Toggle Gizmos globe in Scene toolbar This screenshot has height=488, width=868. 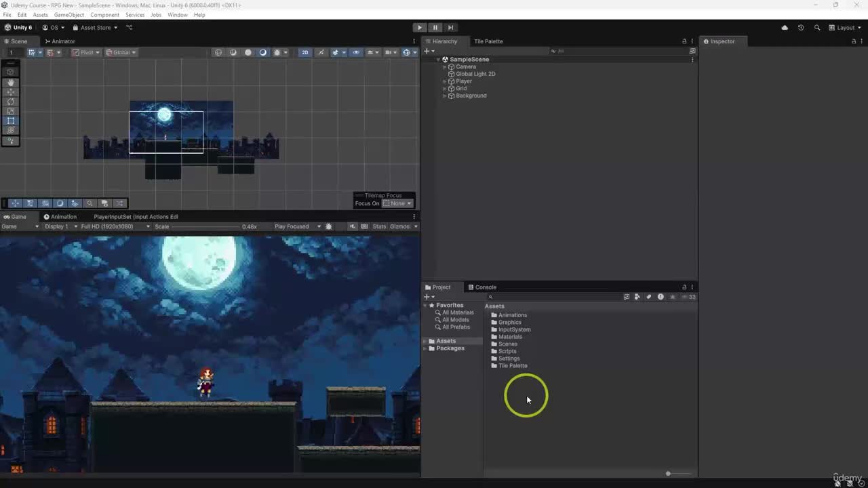tap(406, 52)
